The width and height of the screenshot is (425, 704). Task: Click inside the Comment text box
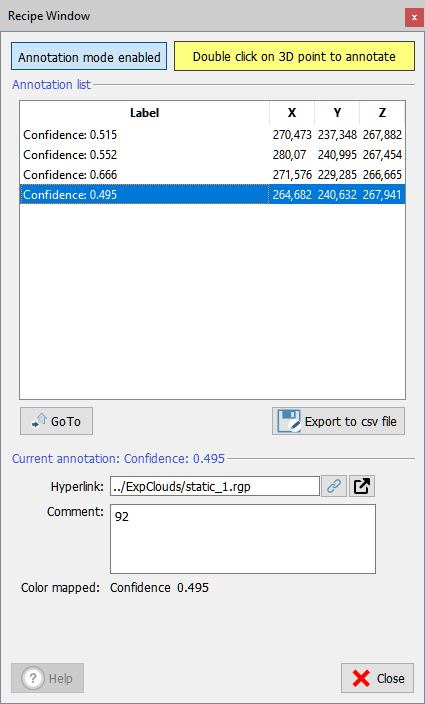[x=243, y=539]
